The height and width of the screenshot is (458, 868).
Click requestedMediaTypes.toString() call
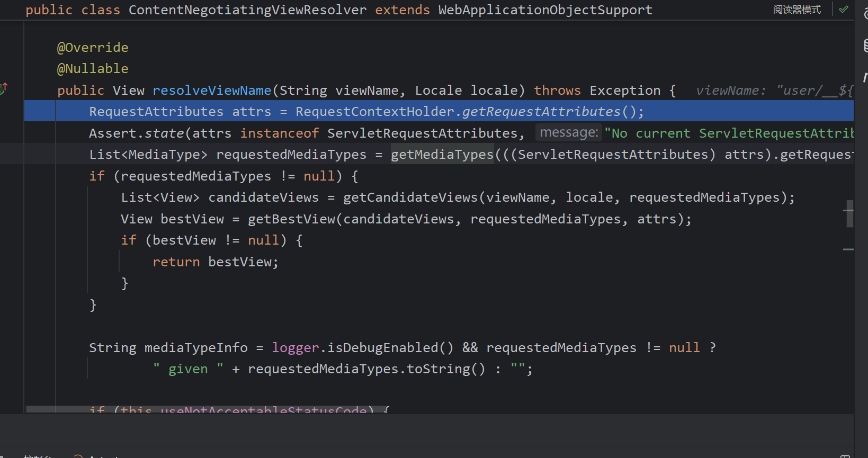366,369
